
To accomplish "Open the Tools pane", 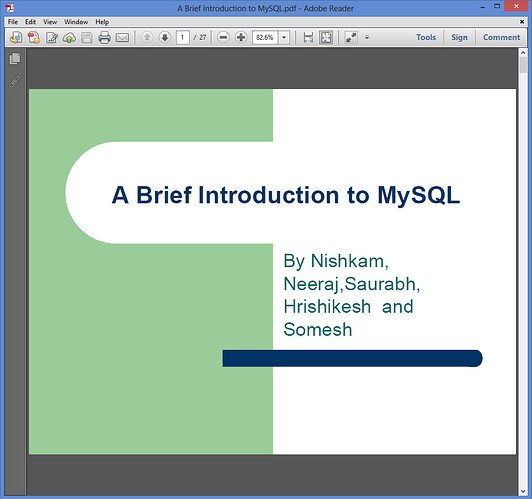I will [x=426, y=37].
